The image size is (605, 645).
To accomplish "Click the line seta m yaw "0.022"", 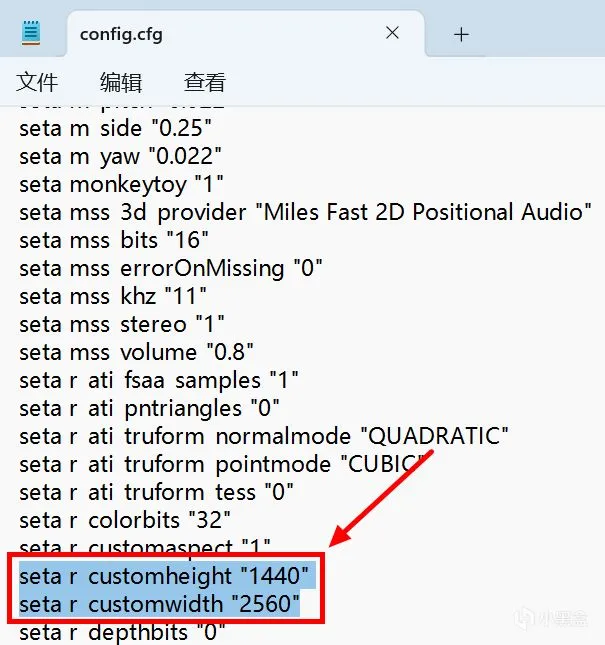I will [x=120, y=157].
